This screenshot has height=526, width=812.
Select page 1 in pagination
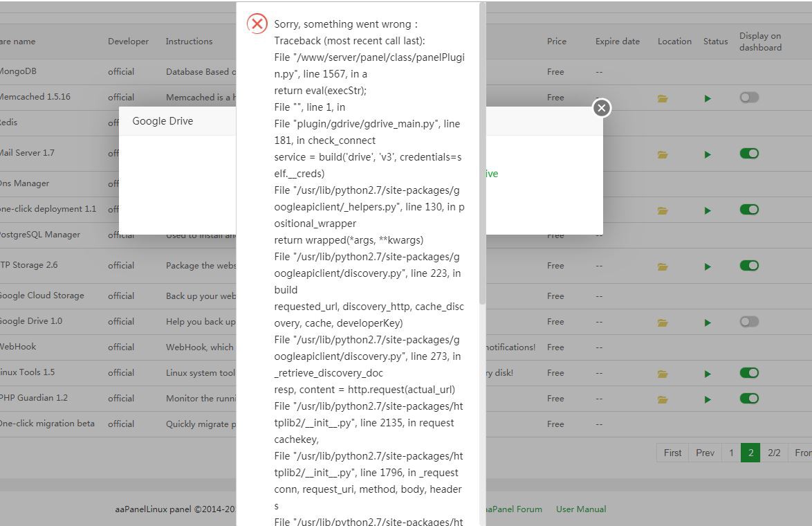(731, 453)
